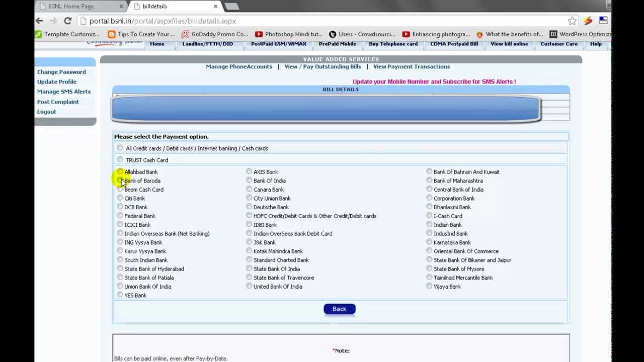Select All Credit cards / Debit cards option
644x362 pixels.
[x=120, y=148]
